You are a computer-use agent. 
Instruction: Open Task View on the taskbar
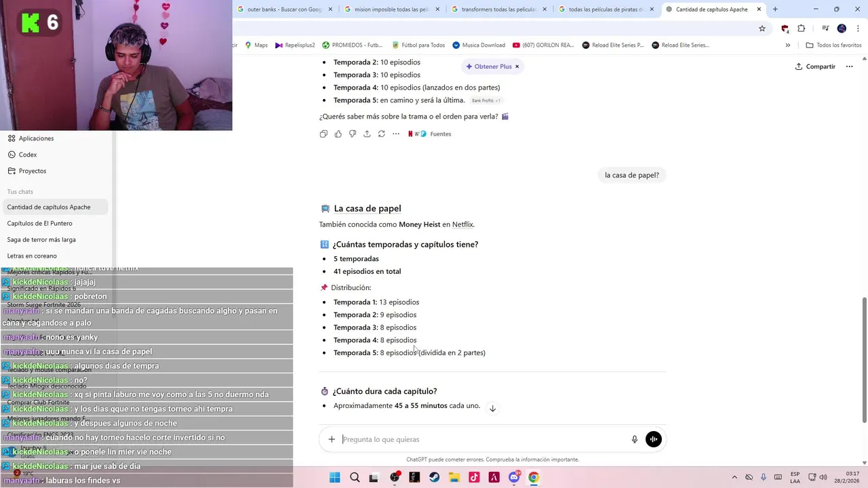tap(374, 478)
